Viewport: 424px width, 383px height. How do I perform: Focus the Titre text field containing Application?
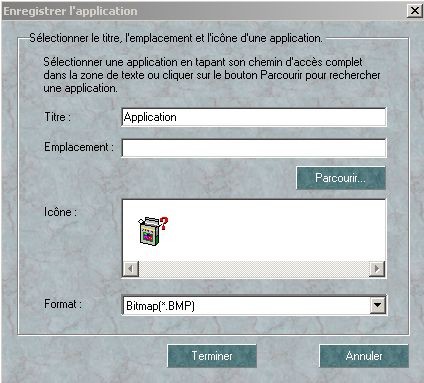(254, 117)
